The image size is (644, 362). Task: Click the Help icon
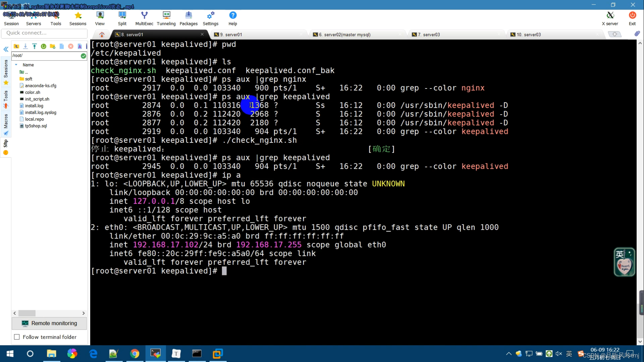pyautogui.click(x=232, y=18)
